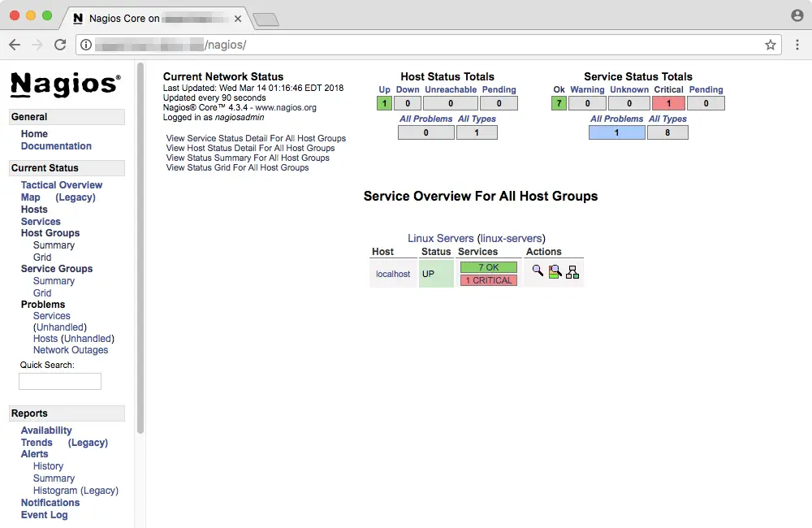
Task: Open the Event Log
Action: click(44, 515)
